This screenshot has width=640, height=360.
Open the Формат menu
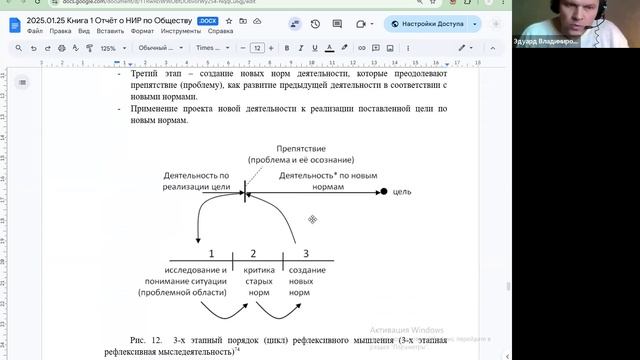click(x=142, y=31)
